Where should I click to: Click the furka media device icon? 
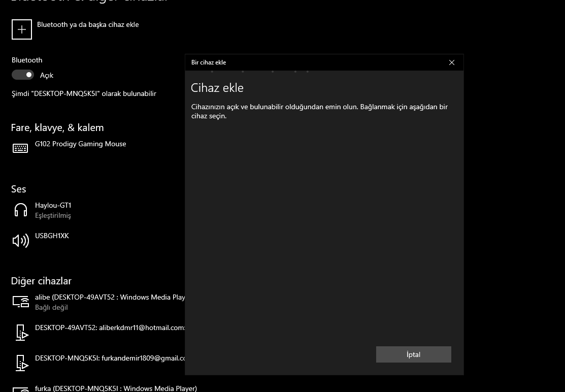pyautogui.click(x=21, y=389)
